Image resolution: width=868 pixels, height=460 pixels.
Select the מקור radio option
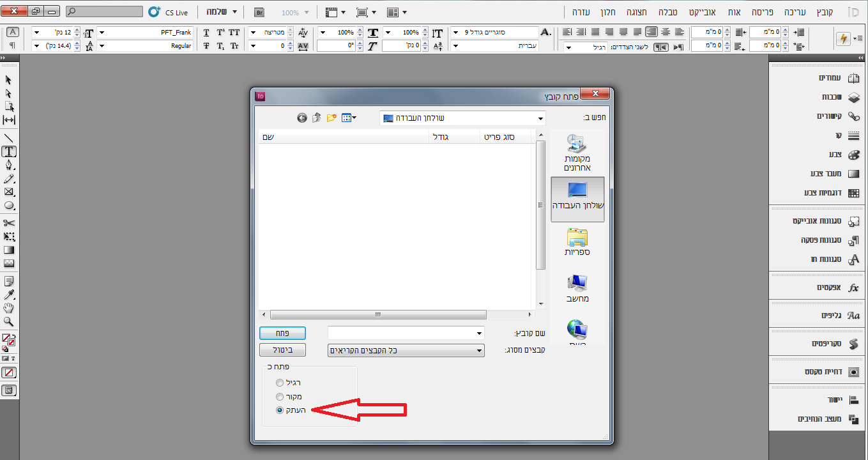point(289,397)
